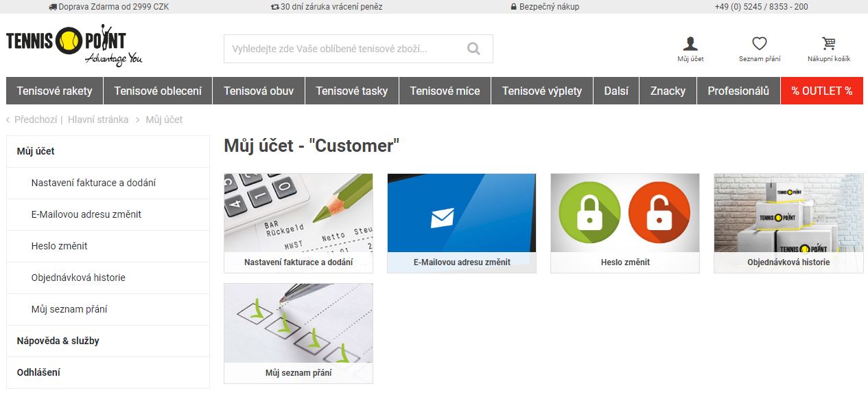This screenshot has height=406, width=868.
Task: Click the delivery truck icon in the top bar
Action: (53, 7)
